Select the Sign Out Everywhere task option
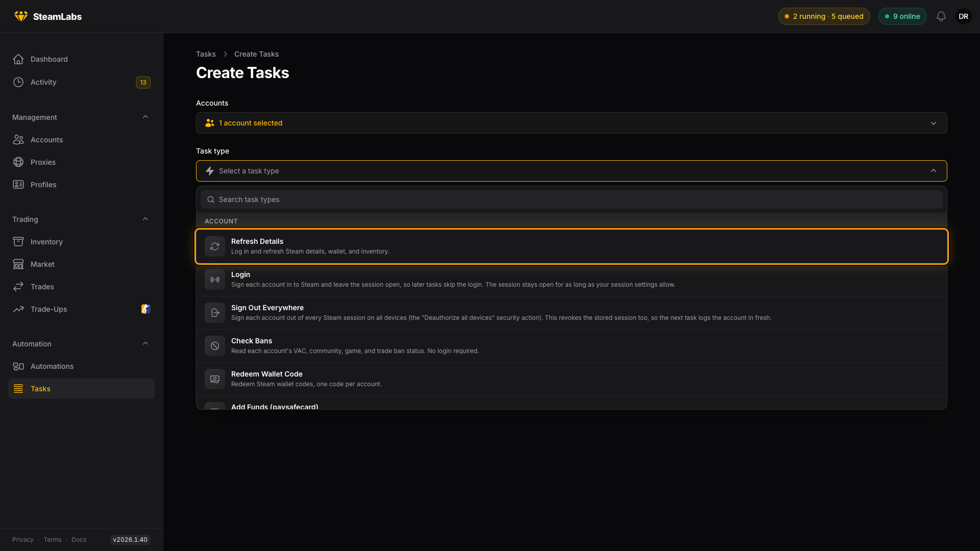This screenshot has height=551, width=980. pos(572,313)
